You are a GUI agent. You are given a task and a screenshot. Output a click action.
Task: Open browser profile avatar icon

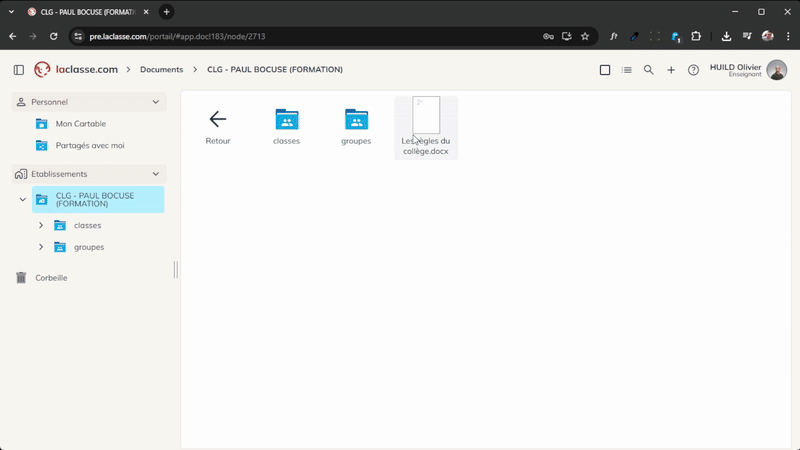[x=767, y=36]
